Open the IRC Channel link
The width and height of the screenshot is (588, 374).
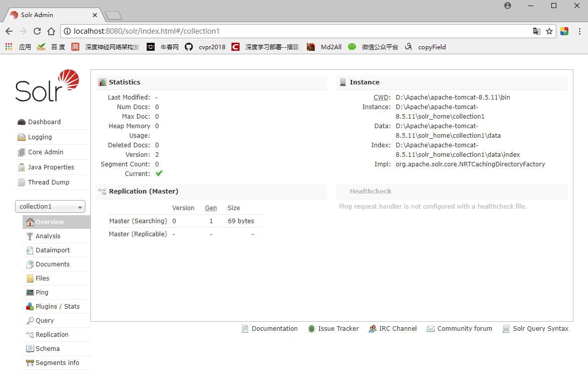[398, 329]
